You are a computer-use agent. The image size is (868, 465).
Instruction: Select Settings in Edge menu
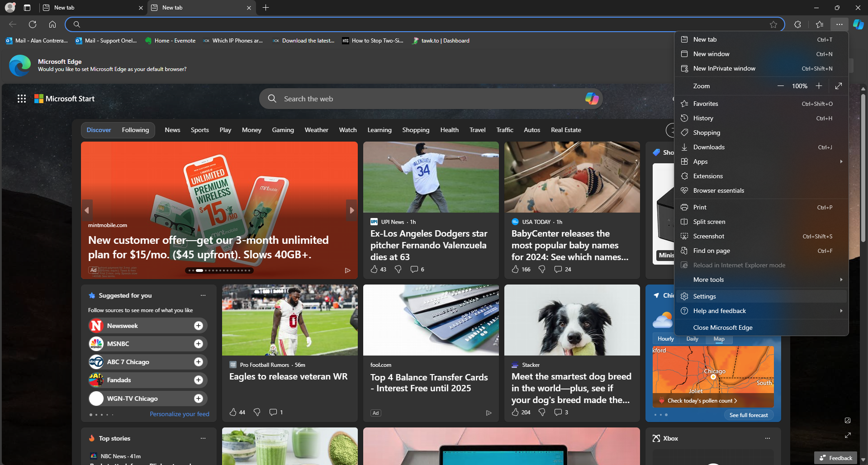(762, 296)
